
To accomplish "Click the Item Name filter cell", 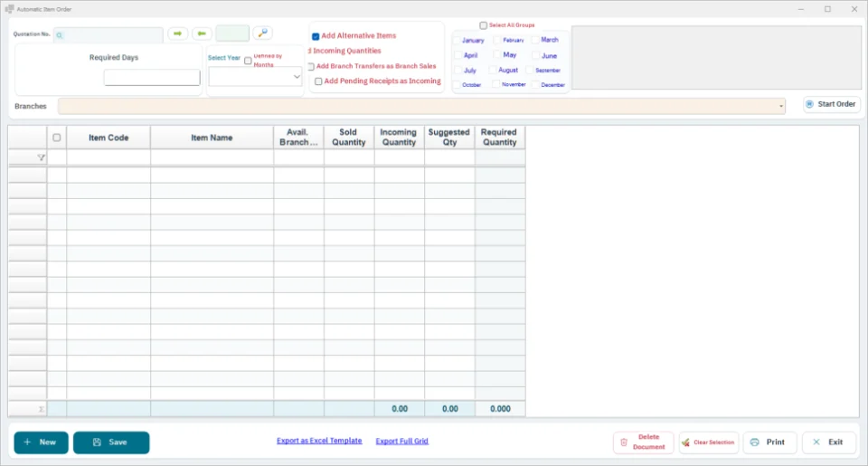I will 212,158.
